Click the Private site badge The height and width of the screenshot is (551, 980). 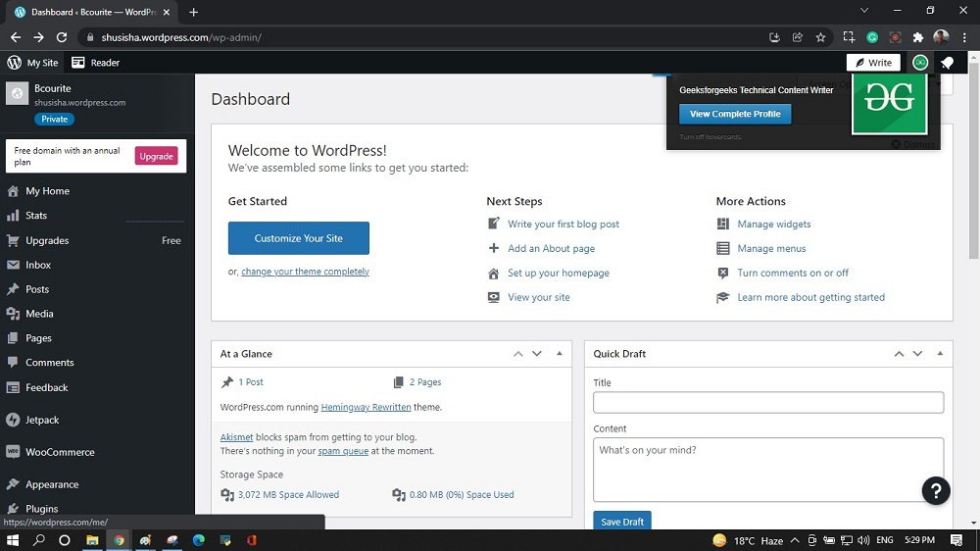[54, 119]
